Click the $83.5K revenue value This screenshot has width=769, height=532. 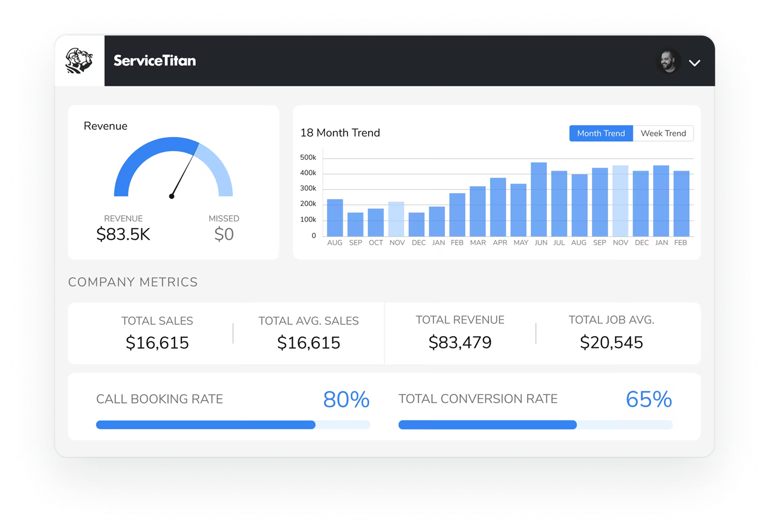click(123, 234)
